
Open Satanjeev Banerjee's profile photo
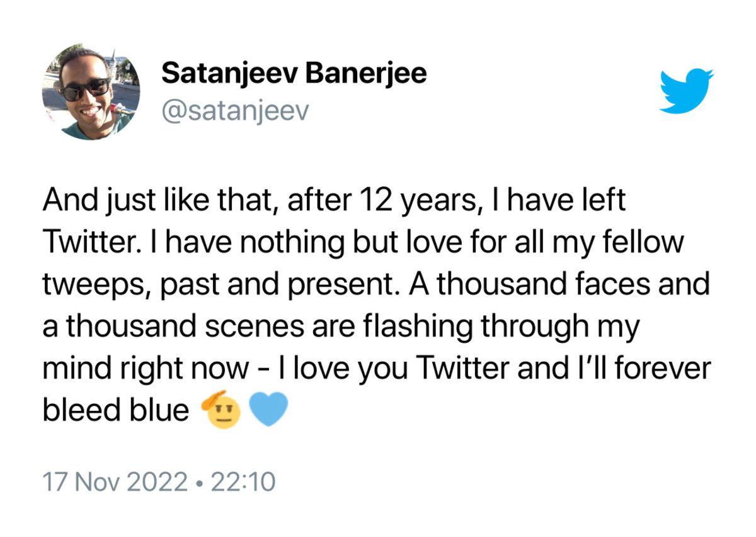91,91
